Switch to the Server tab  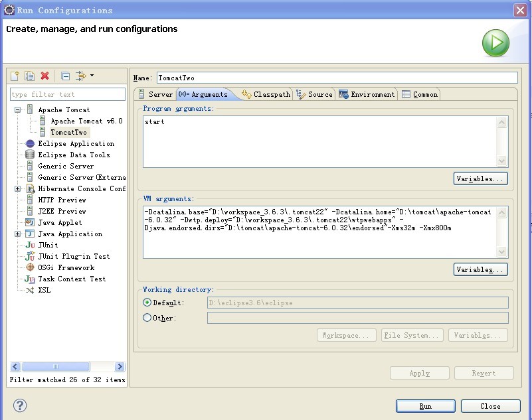coord(155,94)
